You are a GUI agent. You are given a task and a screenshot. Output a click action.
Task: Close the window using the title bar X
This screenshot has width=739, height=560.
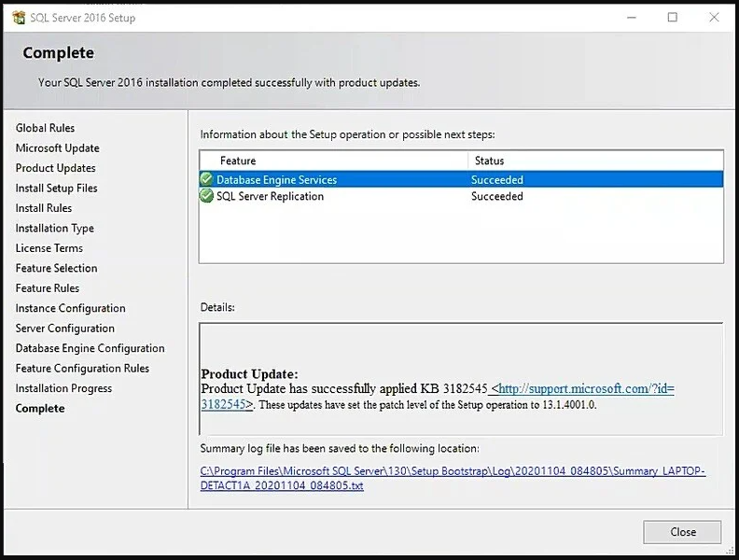(x=714, y=18)
